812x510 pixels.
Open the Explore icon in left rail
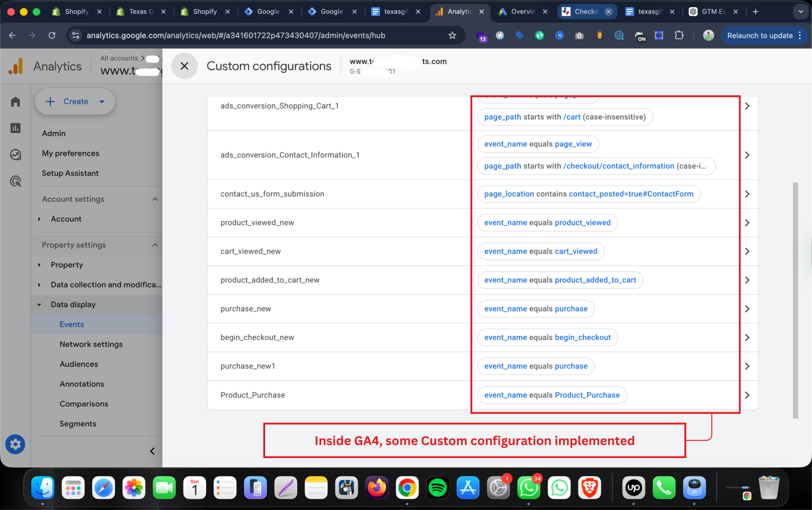(x=16, y=155)
